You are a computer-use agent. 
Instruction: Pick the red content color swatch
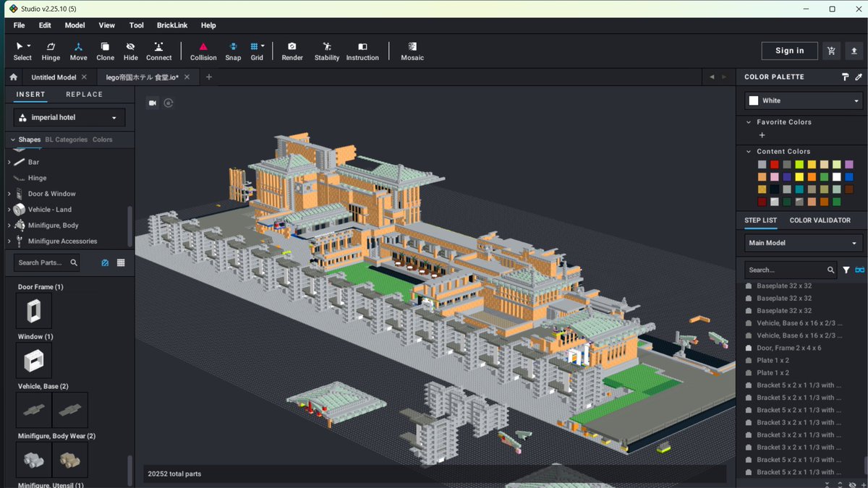[x=775, y=165]
